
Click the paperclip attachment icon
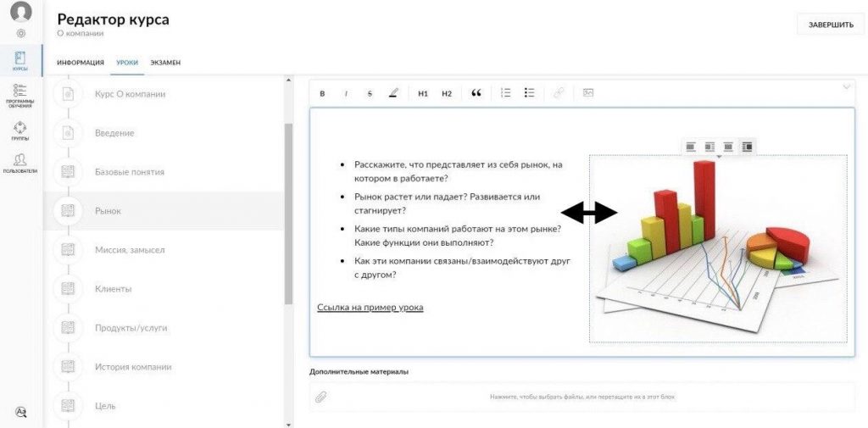(320, 397)
